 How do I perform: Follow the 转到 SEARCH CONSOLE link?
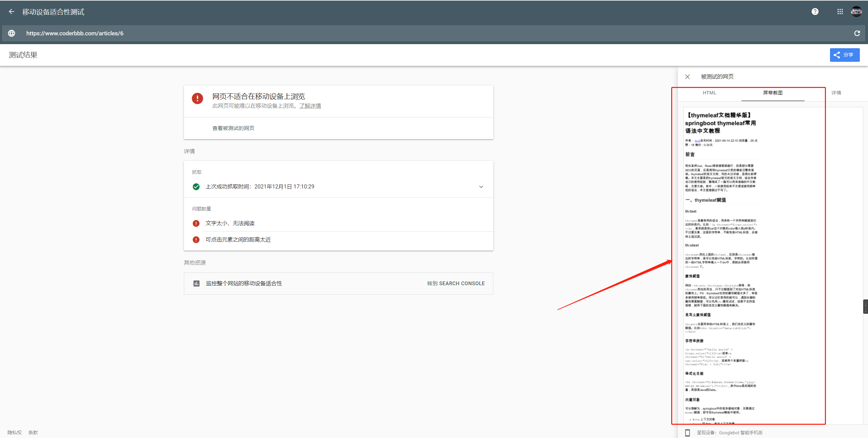[x=456, y=283]
